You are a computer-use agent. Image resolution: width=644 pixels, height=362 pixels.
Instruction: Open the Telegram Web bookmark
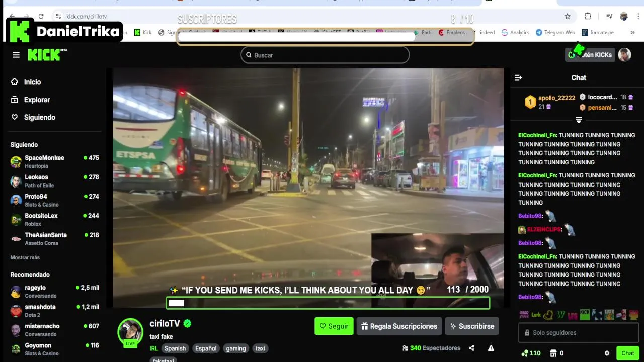point(555,32)
